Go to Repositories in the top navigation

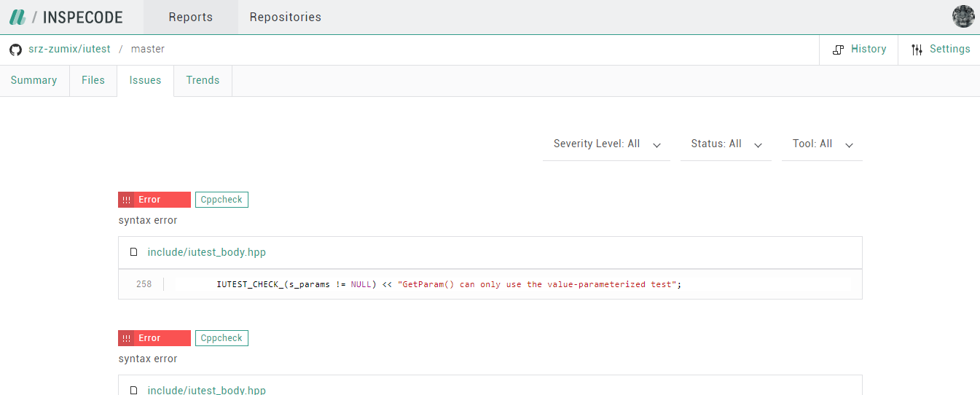(285, 17)
